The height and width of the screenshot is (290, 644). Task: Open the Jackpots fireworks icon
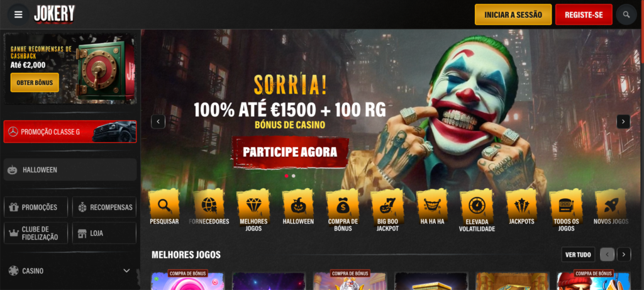click(521, 204)
